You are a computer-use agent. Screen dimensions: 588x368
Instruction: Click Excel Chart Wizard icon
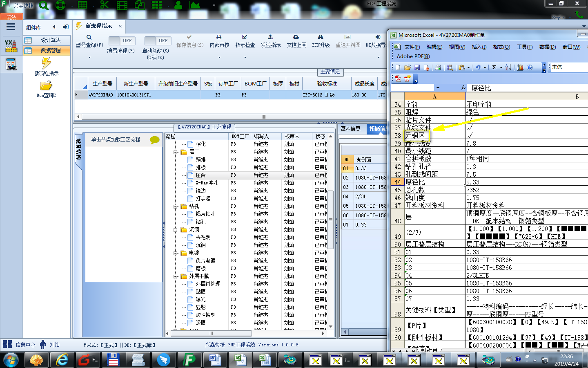coord(520,67)
